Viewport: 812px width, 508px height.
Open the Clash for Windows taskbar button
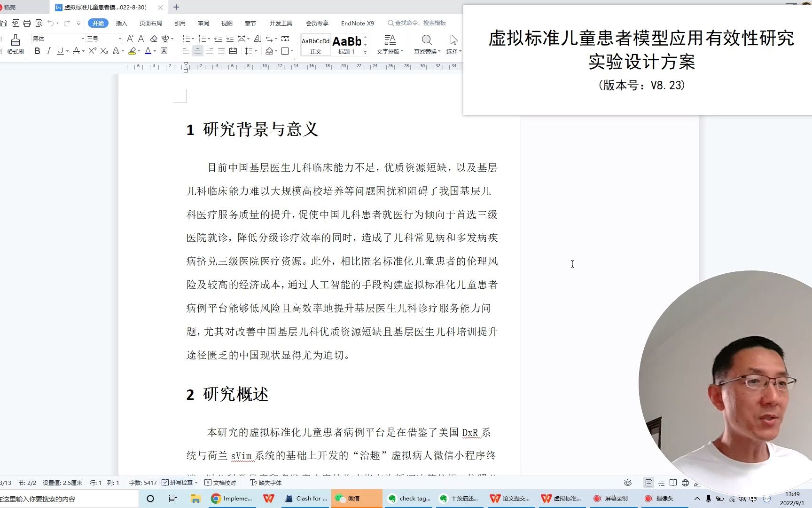(306, 499)
